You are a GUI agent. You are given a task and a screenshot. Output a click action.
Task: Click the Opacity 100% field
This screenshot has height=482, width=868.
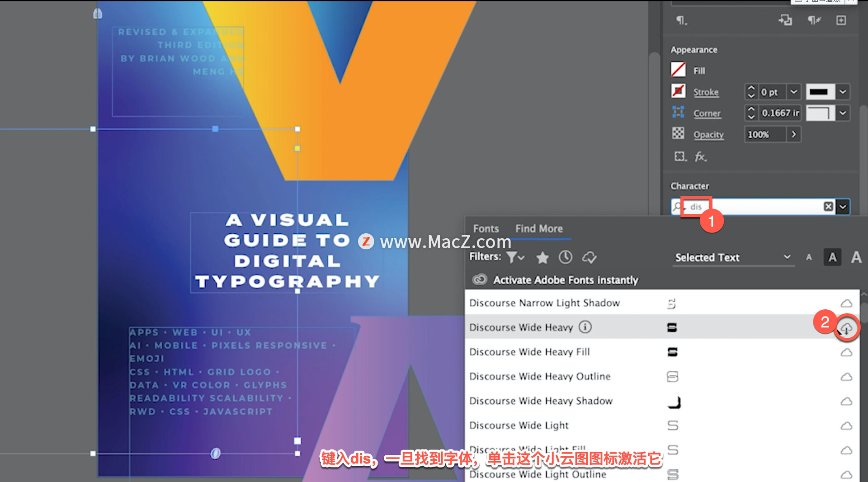765,134
